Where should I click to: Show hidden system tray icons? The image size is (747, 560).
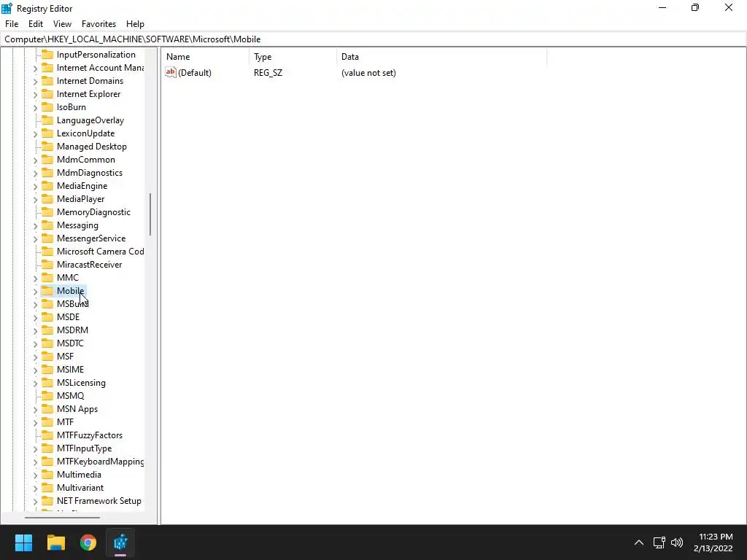pos(639,542)
